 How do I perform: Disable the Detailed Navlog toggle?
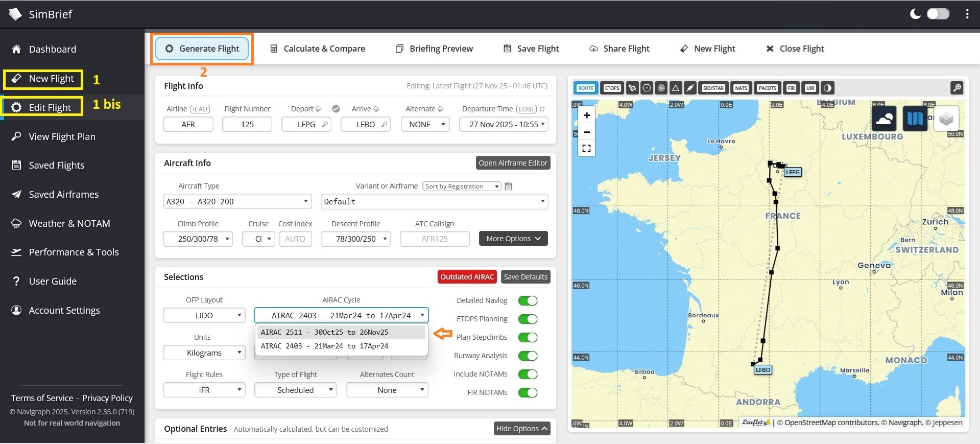coord(528,300)
